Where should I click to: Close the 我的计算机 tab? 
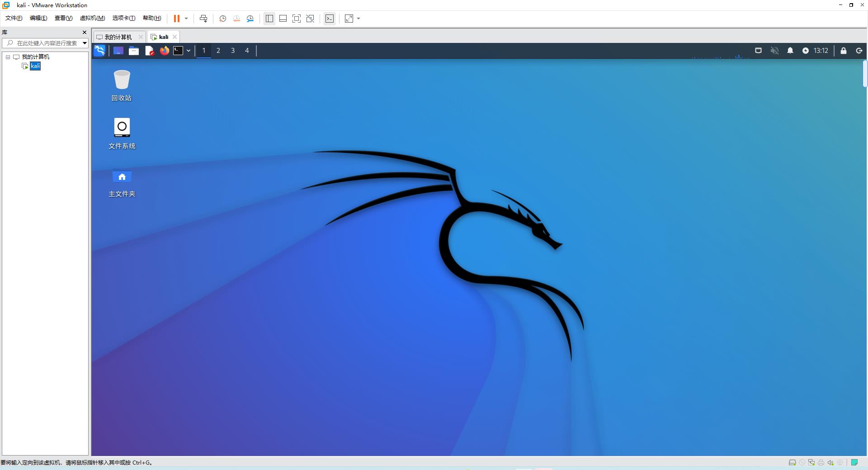pyautogui.click(x=141, y=37)
